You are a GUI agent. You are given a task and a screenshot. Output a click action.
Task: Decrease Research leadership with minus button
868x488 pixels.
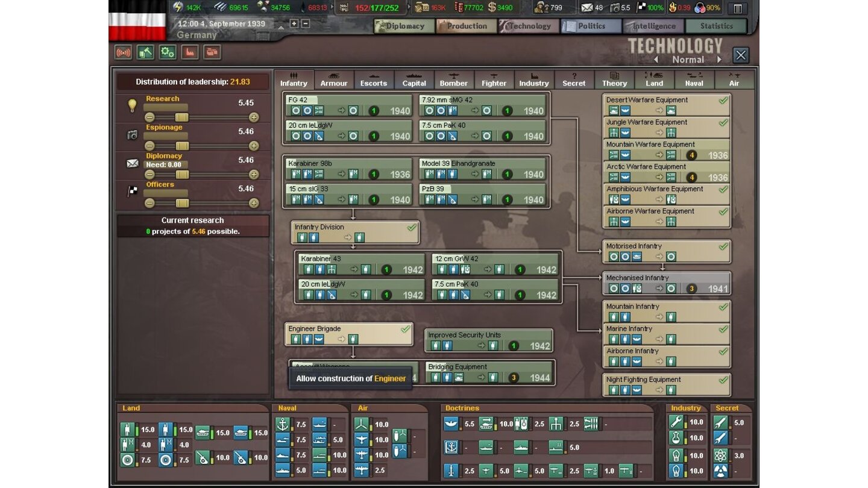(149, 117)
